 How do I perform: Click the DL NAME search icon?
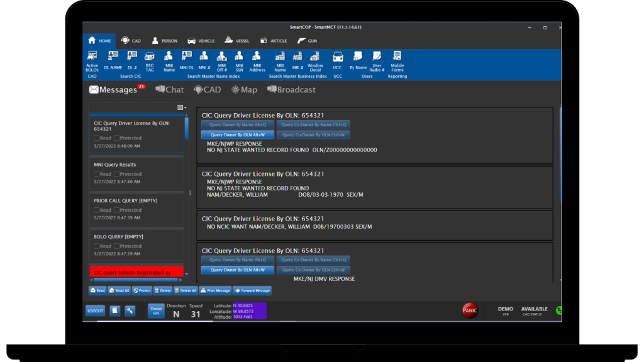pyautogui.click(x=113, y=59)
